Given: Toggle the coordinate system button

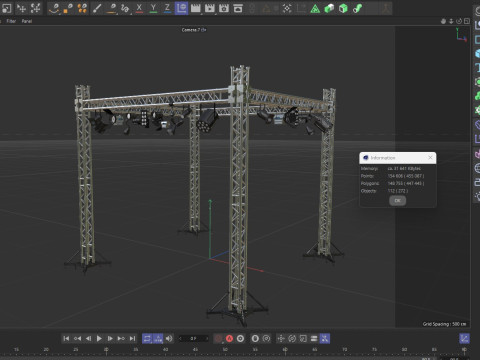Looking at the screenshot, I should pos(181,8).
